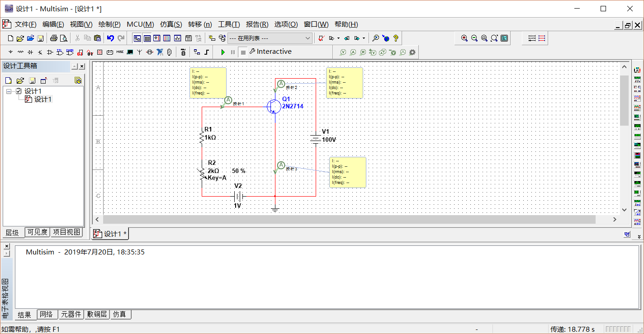Image resolution: width=644 pixels, height=334 pixels.
Task: Place an RF antenna component
Action: [x=140, y=52]
